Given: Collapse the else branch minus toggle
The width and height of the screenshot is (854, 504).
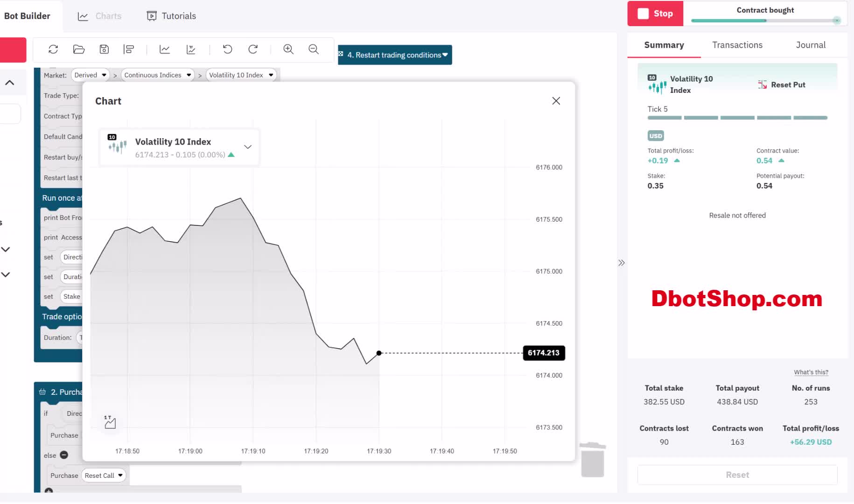Looking at the screenshot, I should coord(64,455).
